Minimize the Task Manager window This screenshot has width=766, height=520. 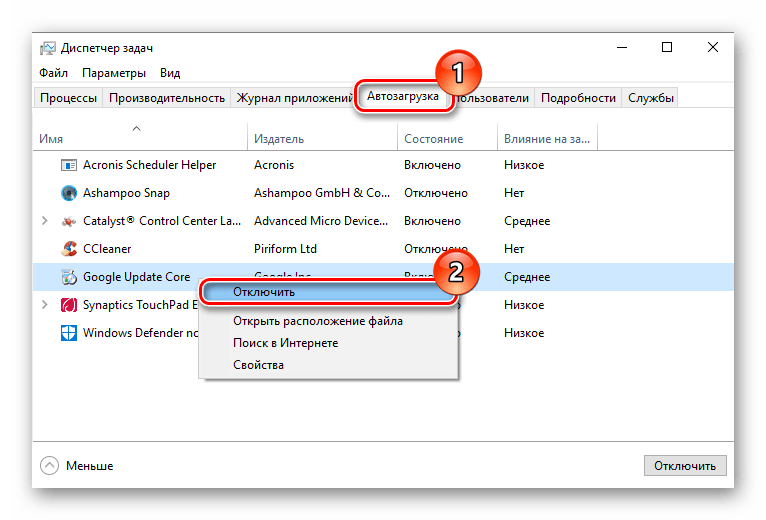tap(622, 47)
